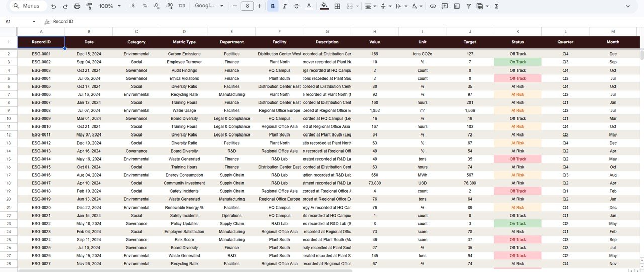Screen dimensions: 644x272
Task: Click the Redo arrow icon
Action: (x=65, y=6)
